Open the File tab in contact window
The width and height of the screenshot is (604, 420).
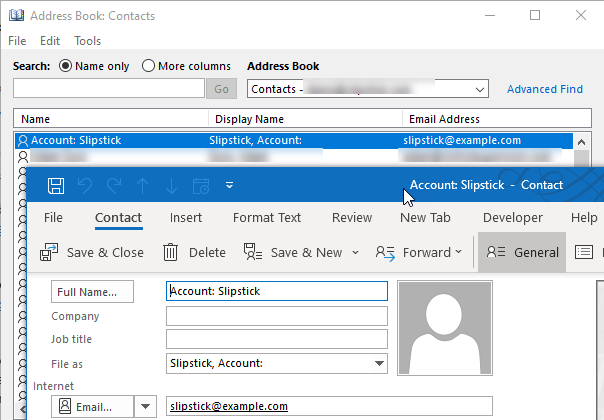pos(53,218)
